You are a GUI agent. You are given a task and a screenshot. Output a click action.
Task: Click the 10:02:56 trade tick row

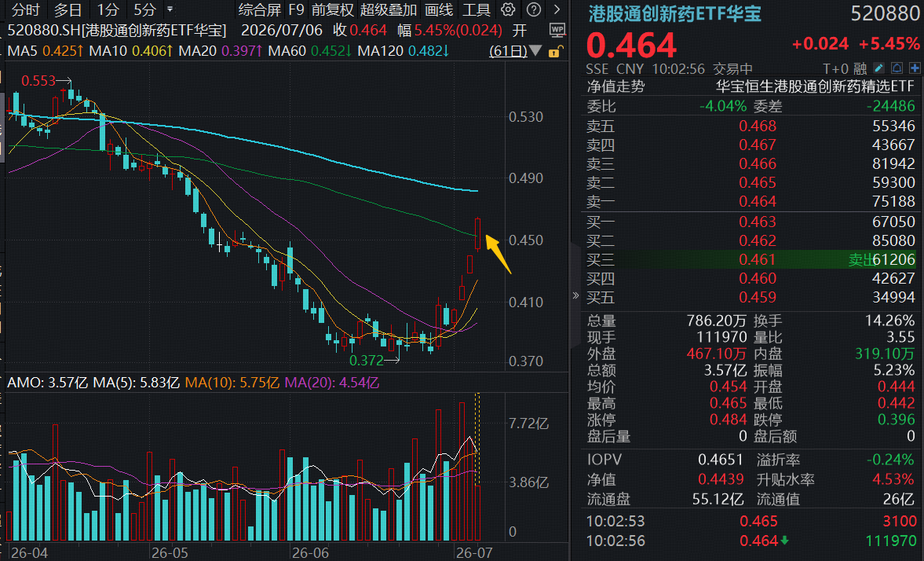751,541
